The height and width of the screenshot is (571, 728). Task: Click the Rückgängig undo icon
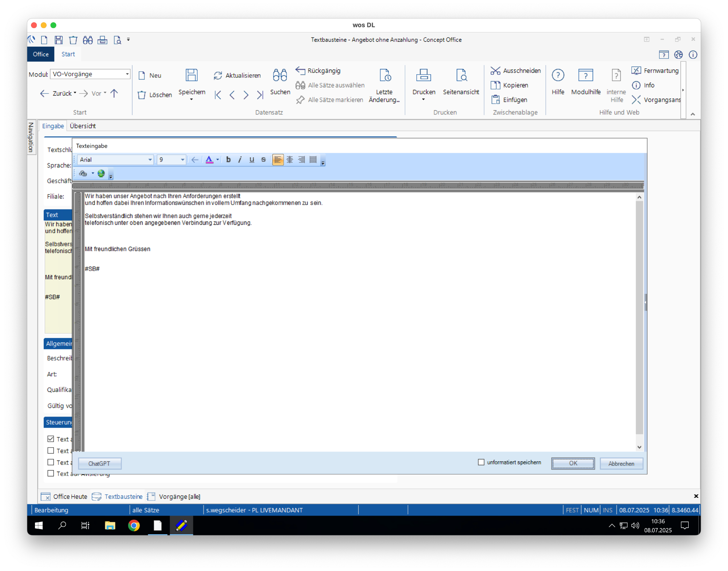(300, 70)
